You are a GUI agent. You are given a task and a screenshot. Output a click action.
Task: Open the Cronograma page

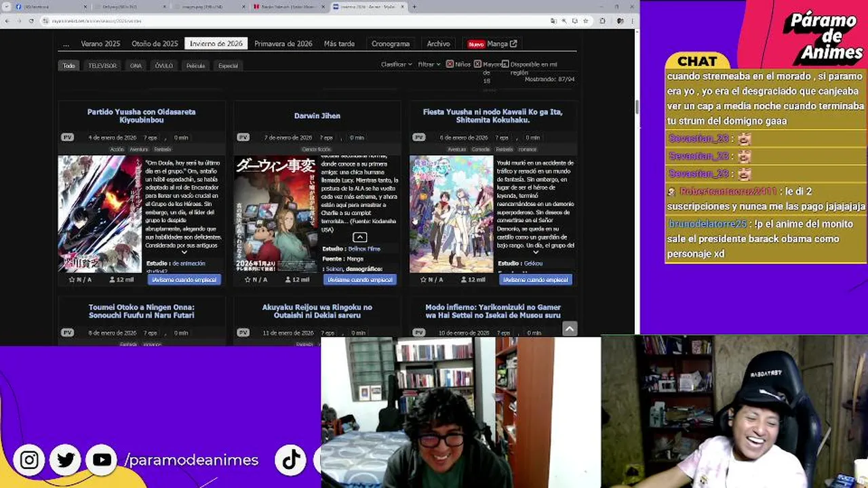tap(391, 43)
